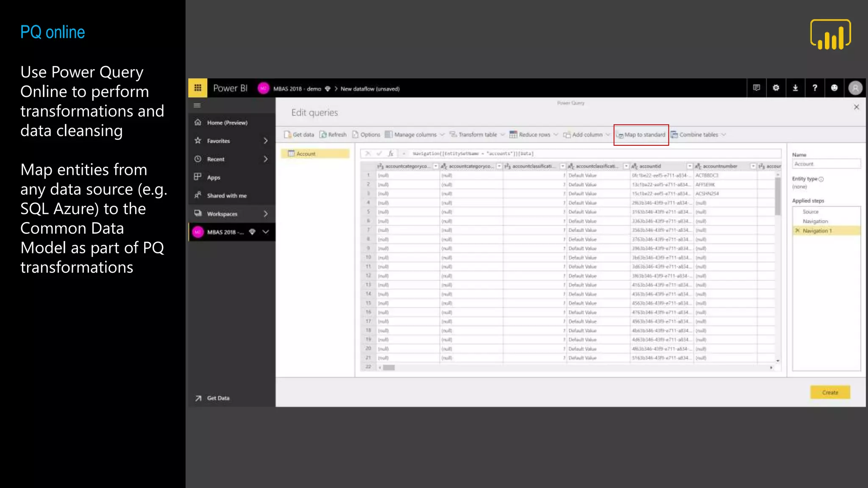Click the Name input field
The width and height of the screenshot is (868, 488).
click(826, 164)
